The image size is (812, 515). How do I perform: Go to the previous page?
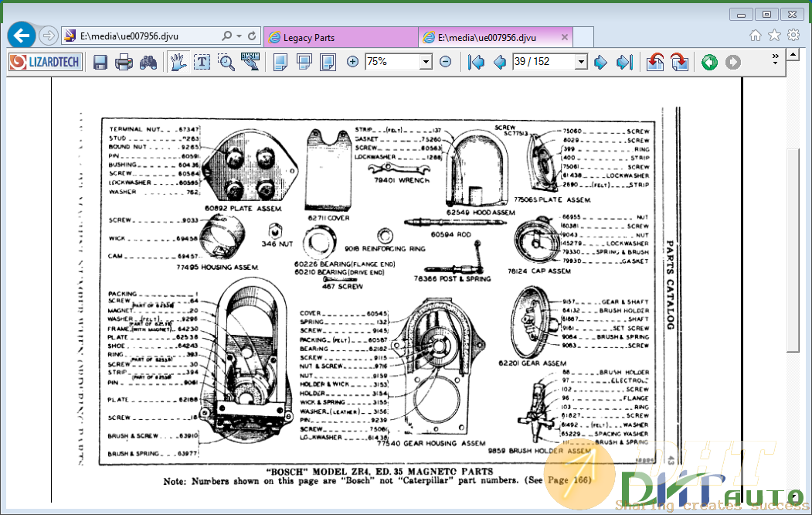(500, 62)
